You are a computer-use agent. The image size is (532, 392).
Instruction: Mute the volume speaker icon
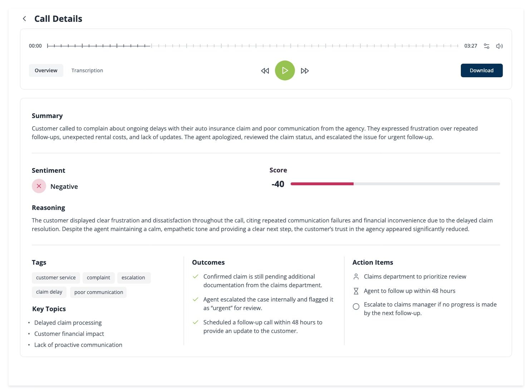[x=499, y=46]
